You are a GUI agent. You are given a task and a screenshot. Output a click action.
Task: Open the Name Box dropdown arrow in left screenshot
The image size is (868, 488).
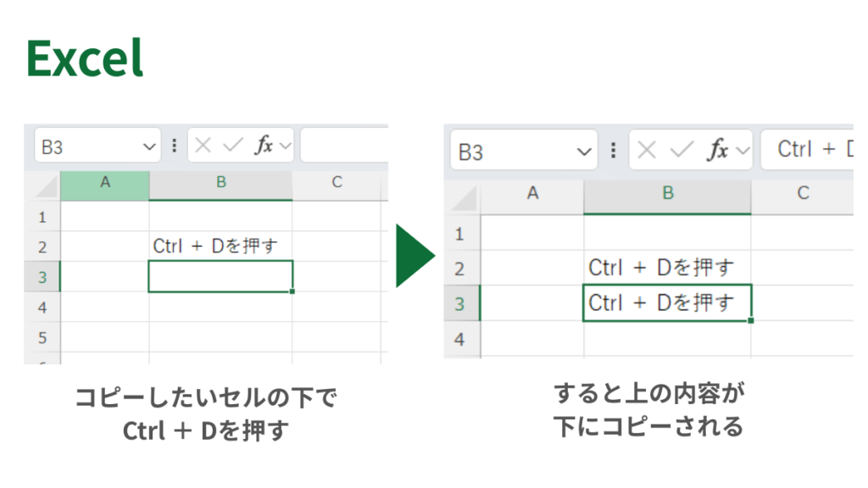[149, 147]
